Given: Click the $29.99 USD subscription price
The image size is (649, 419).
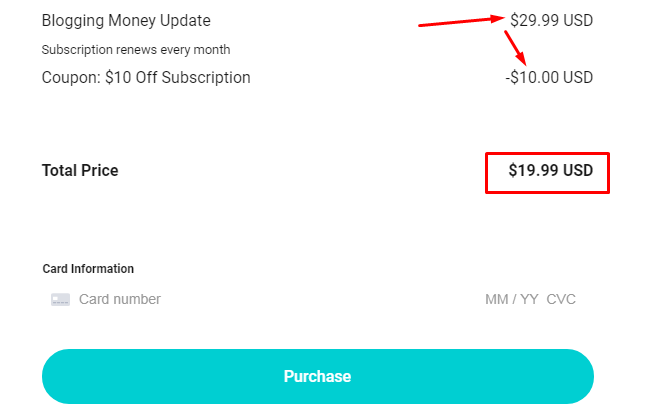Looking at the screenshot, I should (551, 20).
